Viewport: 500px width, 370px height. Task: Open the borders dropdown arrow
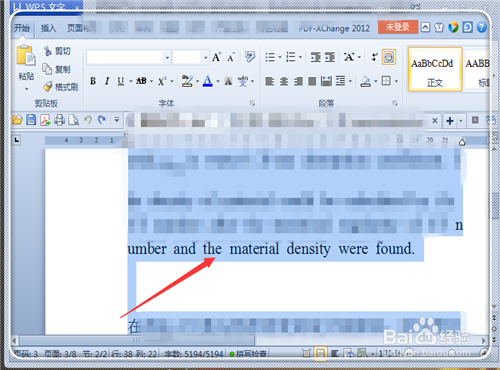coord(396,81)
